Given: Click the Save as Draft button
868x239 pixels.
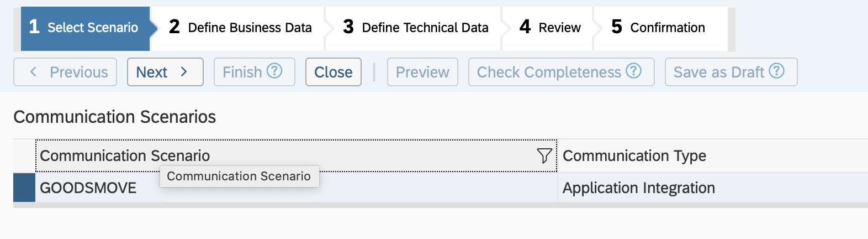Looking at the screenshot, I should (x=718, y=72).
